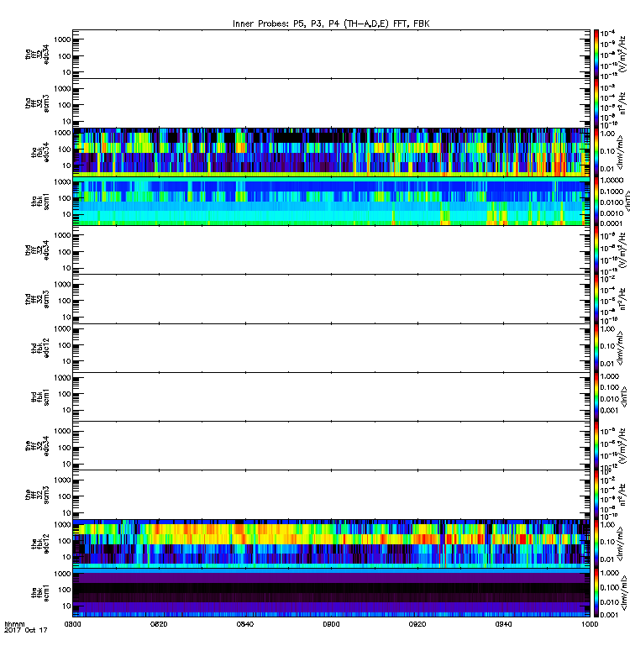Select the 1000 time axis label
630x672 pixels.
(590, 624)
